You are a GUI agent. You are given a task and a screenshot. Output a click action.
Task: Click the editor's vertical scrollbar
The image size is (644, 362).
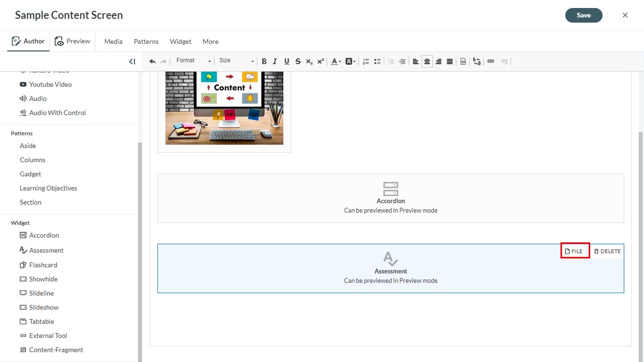[640, 246]
